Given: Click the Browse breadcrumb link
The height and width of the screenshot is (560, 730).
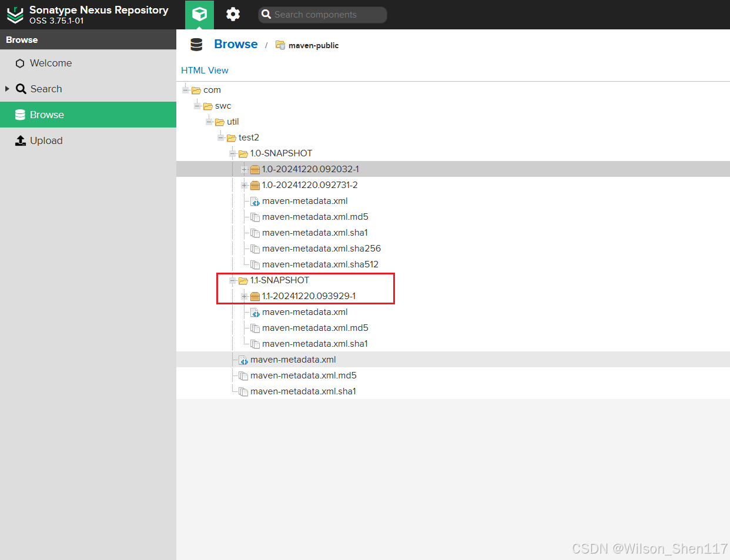Looking at the screenshot, I should (236, 44).
